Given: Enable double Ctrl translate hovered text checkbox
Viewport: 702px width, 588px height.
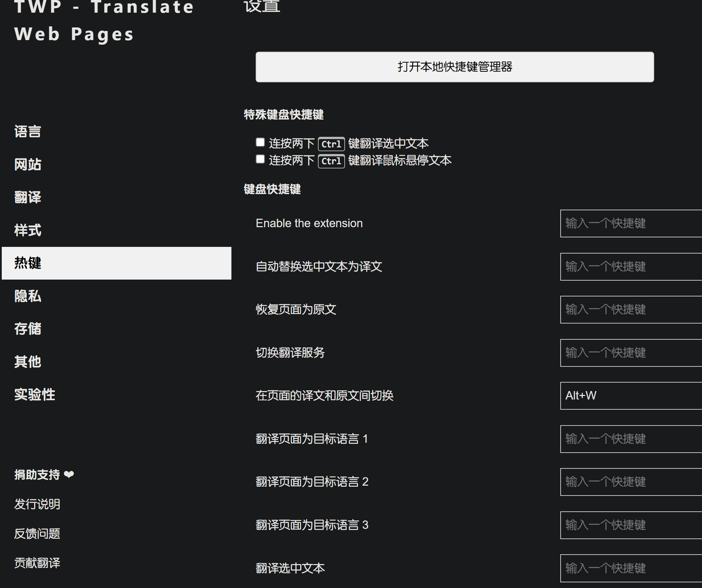Looking at the screenshot, I should (x=260, y=159).
